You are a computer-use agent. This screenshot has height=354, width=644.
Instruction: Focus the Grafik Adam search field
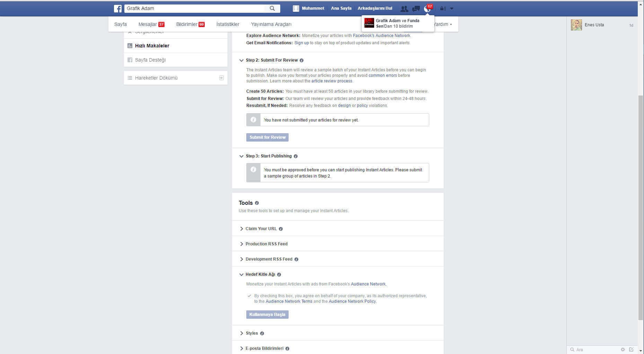coord(195,8)
